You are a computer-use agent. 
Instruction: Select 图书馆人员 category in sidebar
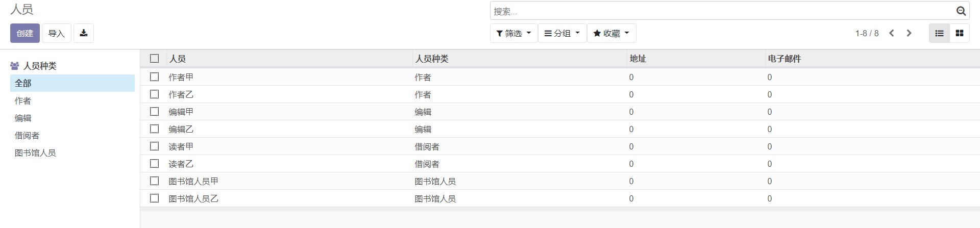click(72, 153)
